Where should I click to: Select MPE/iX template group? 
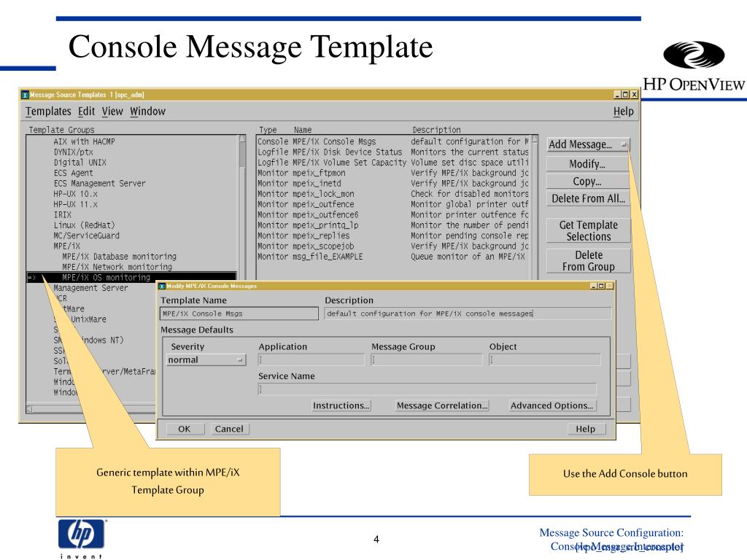(x=66, y=246)
